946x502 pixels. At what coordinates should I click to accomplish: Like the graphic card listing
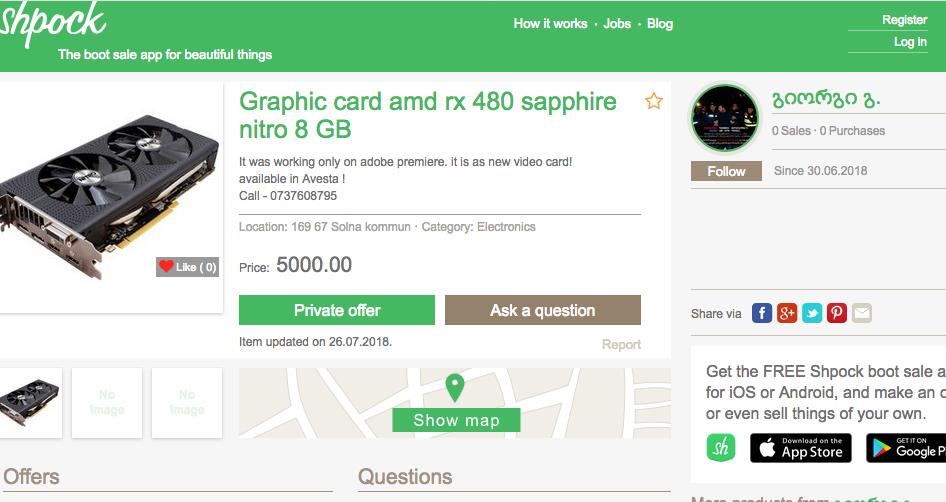(187, 267)
